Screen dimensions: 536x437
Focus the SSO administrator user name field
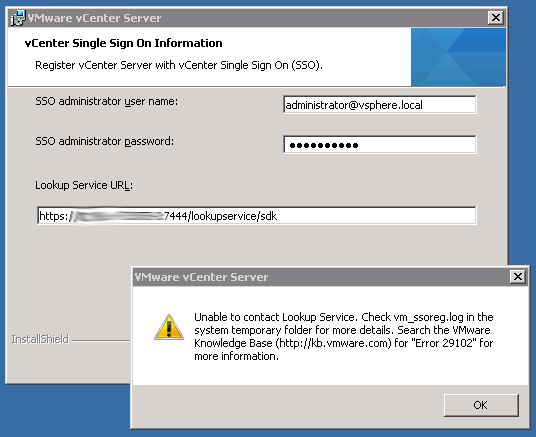[x=379, y=105]
